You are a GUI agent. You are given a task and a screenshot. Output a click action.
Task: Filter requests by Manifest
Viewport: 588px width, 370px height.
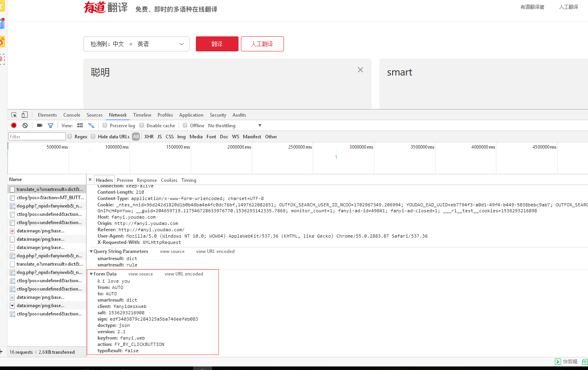(252, 137)
